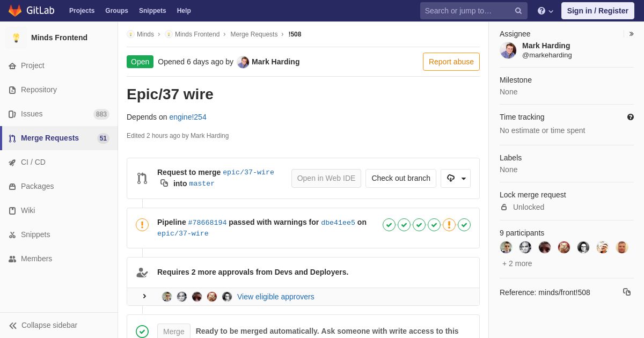Open the download dropdown next to Check out branch

[456, 178]
